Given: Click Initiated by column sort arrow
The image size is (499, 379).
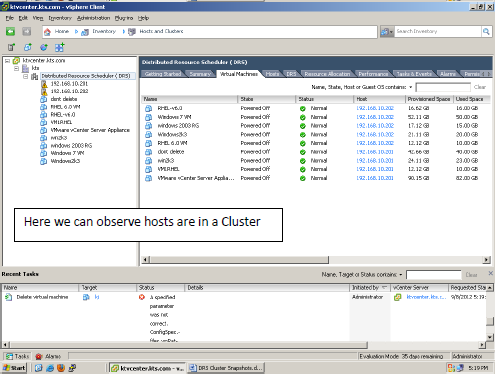Looking at the screenshot, I should pyautogui.click(x=384, y=287).
